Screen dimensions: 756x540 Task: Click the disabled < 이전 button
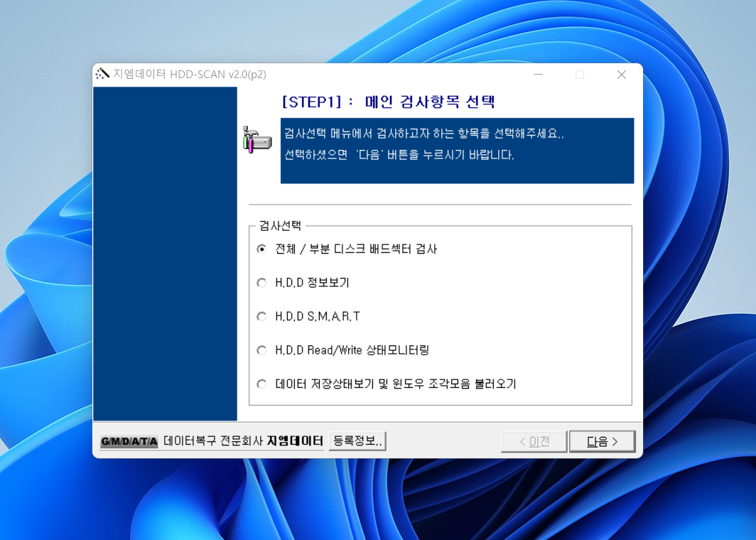[x=534, y=441]
